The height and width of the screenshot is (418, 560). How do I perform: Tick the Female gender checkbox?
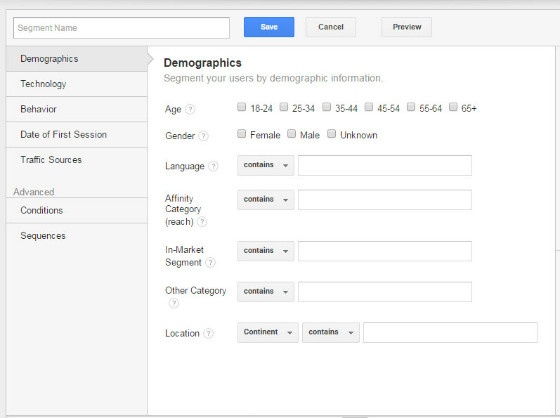pyautogui.click(x=242, y=134)
